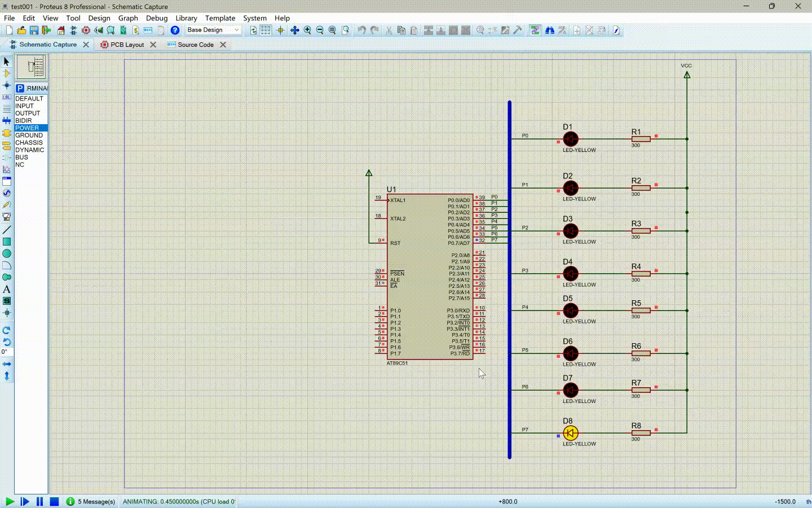Pause the running simulation
The image size is (812, 508).
tap(39, 501)
